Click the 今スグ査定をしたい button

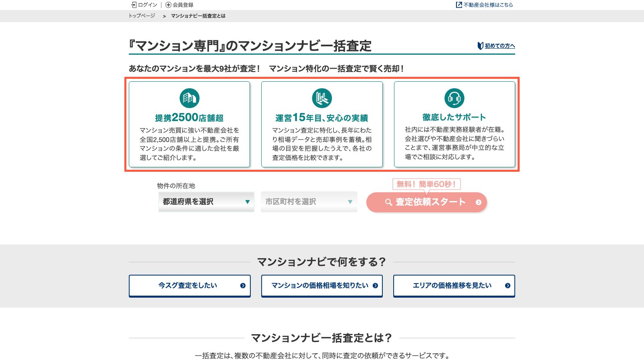pos(190,286)
